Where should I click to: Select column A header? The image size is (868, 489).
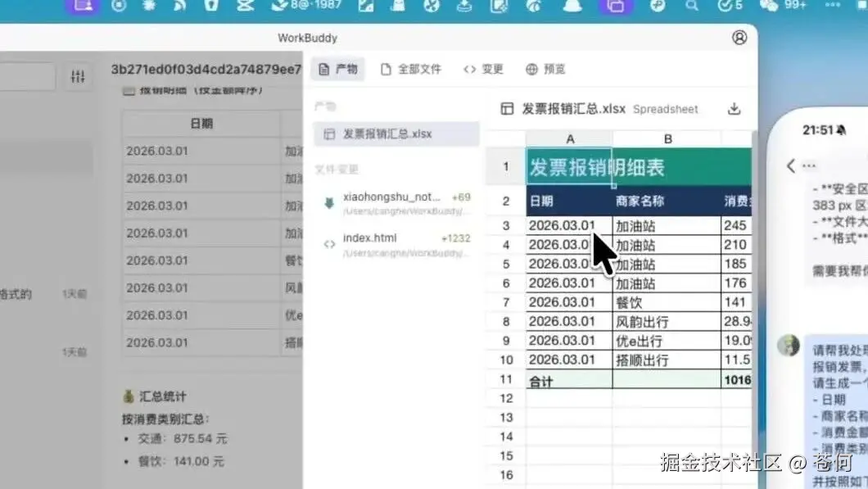570,139
